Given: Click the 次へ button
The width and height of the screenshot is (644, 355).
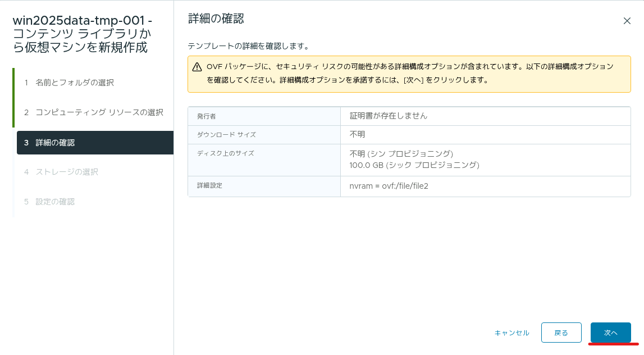Looking at the screenshot, I should point(610,333).
